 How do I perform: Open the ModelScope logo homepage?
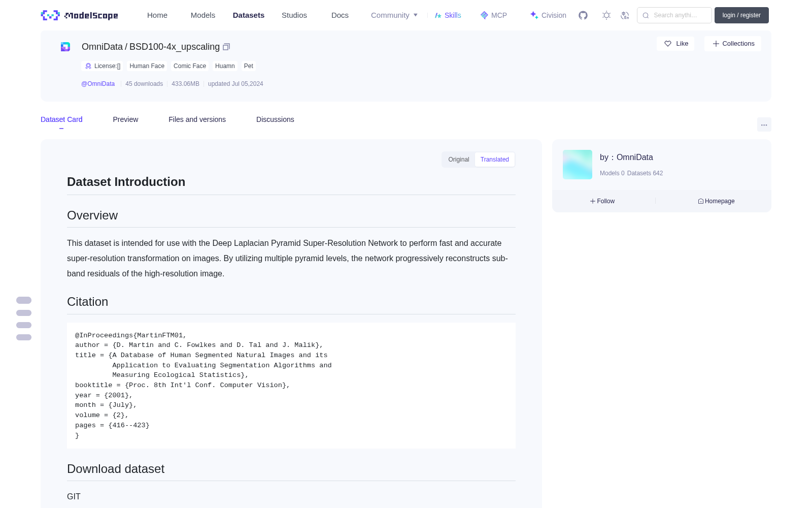[x=80, y=15]
